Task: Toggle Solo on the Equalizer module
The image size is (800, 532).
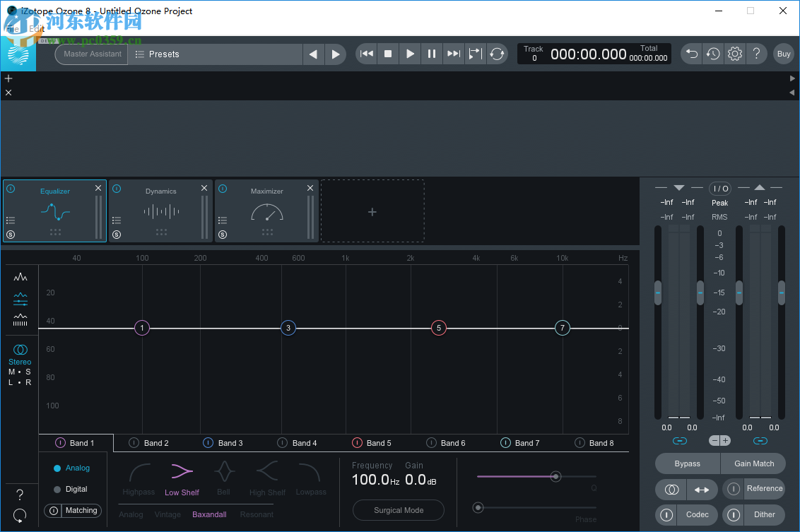Action: pyautogui.click(x=10, y=235)
